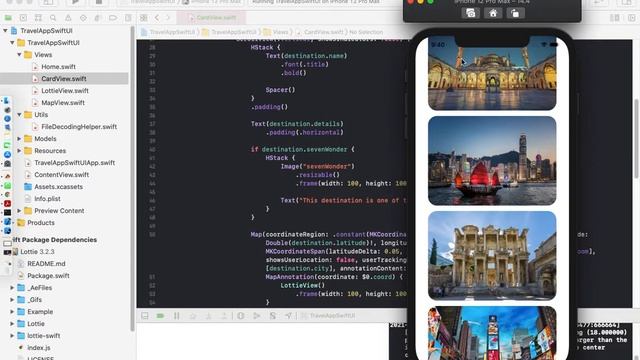
Task: Go back in editor history
Action: tap(157, 18)
